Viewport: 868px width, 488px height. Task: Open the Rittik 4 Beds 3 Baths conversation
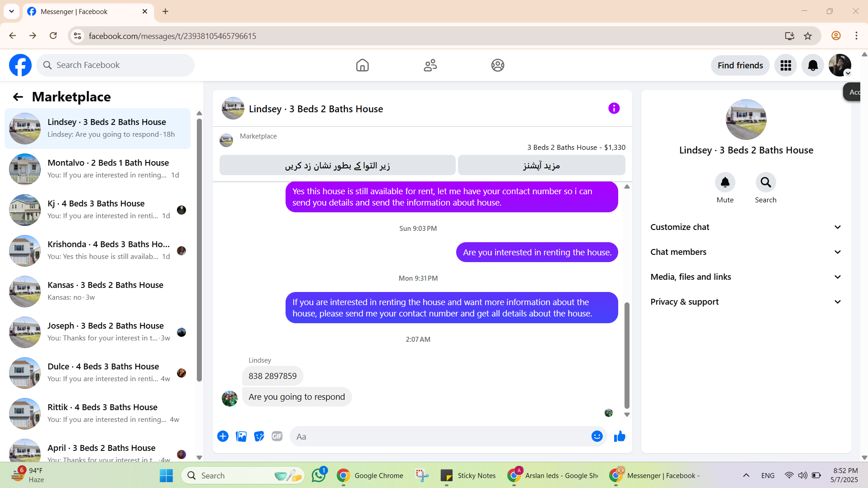[97, 413]
